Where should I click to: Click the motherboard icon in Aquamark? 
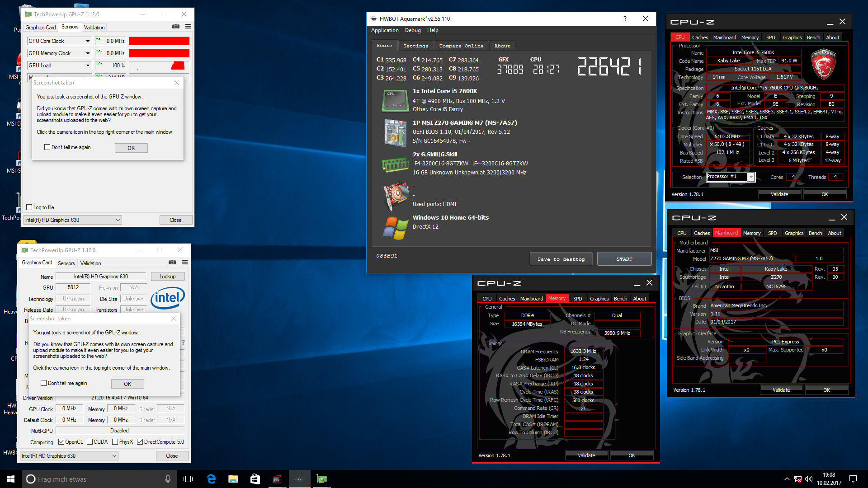coord(395,132)
